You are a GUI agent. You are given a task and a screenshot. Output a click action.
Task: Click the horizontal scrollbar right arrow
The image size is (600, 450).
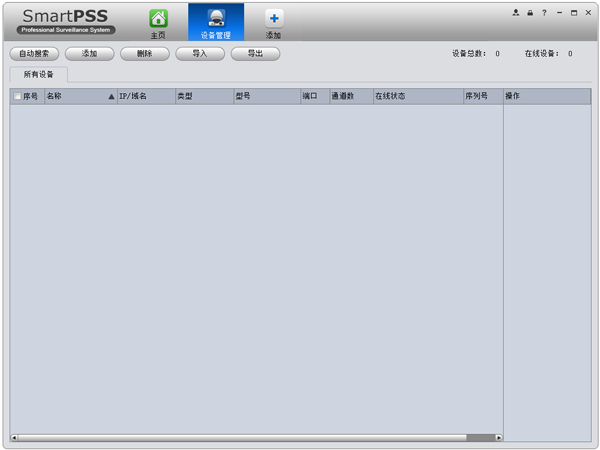pyautogui.click(x=498, y=437)
